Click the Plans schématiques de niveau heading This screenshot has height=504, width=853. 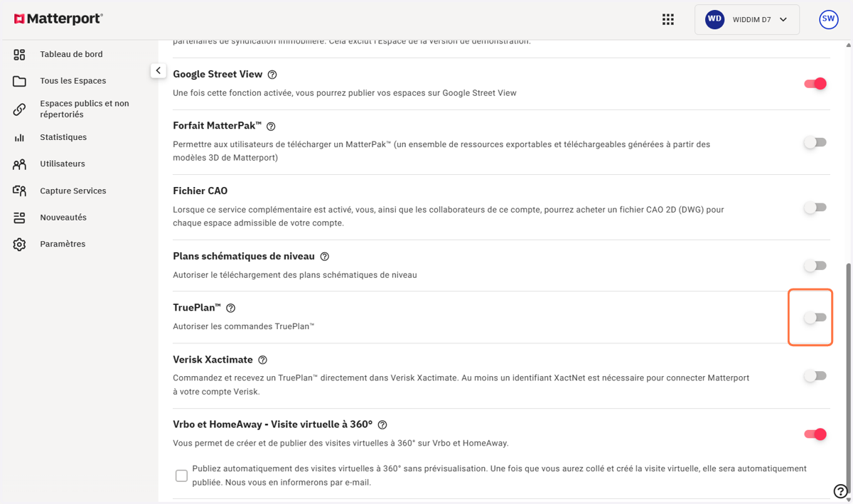pos(244,256)
